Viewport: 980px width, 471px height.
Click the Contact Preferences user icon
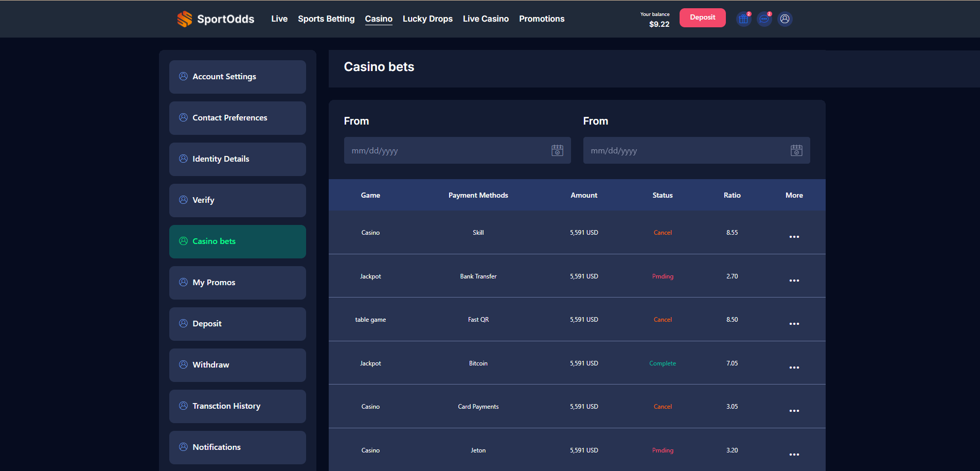pyautogui.click(x=183, y=117)
